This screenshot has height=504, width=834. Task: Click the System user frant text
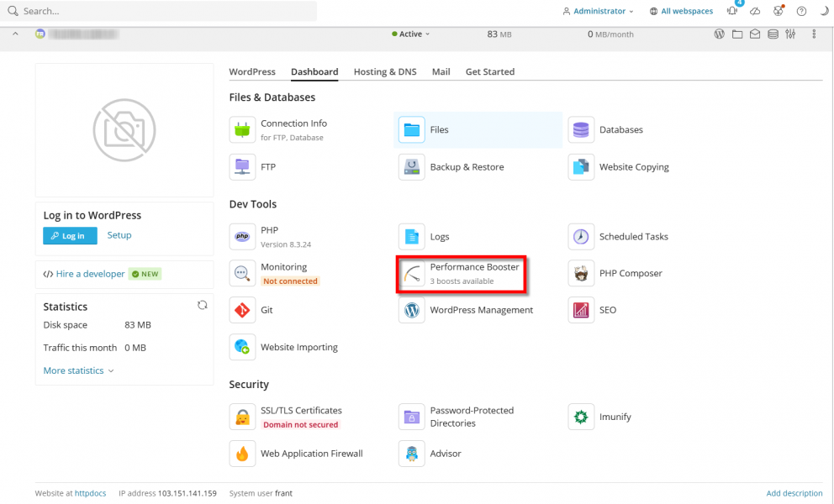point(261,493)
